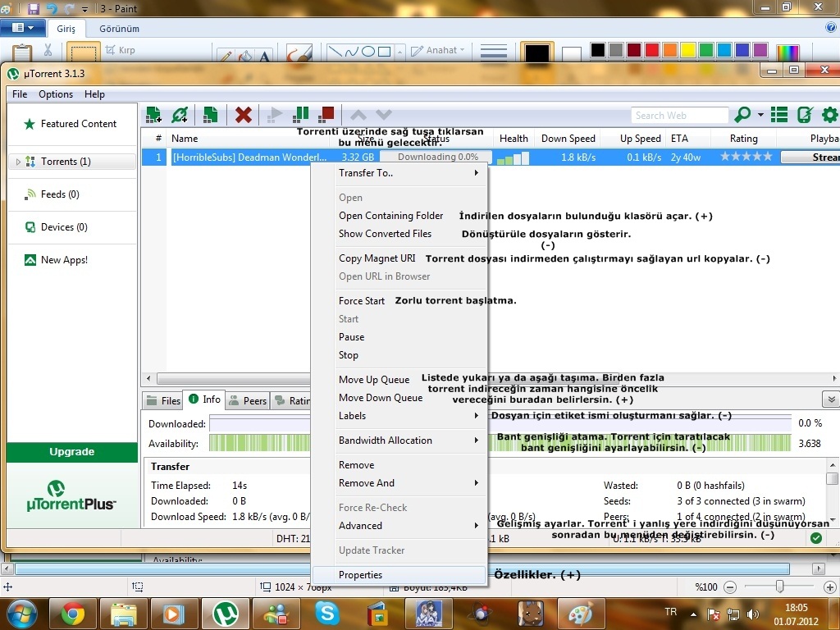Click the Move Down Queue arrow icon
The width and height of the screenshot is (840, 630).
click(384, 115)
